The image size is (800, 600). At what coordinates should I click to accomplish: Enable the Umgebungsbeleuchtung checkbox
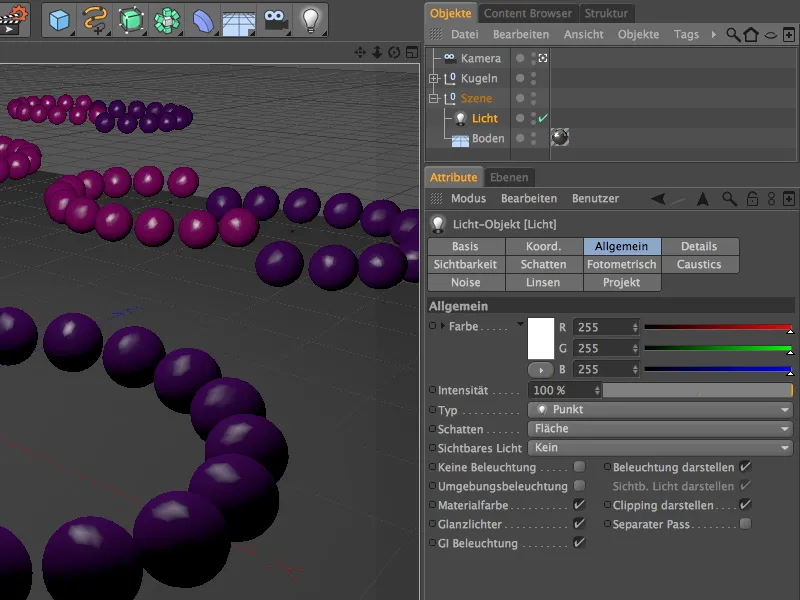tap(579, 486)
